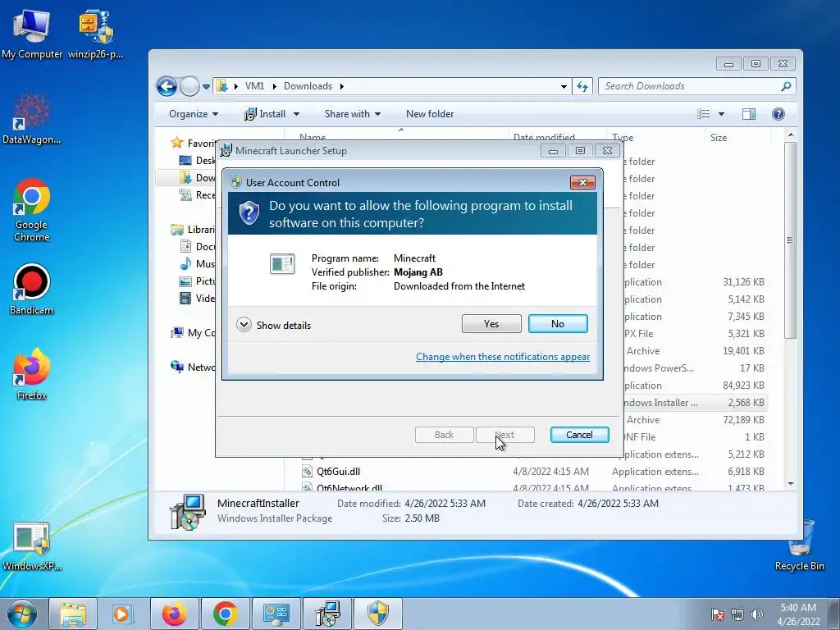Select Libraries in the navigation pane
Image resolution: width=840 pixels, height=630 pixels.
tap(194, 230)
